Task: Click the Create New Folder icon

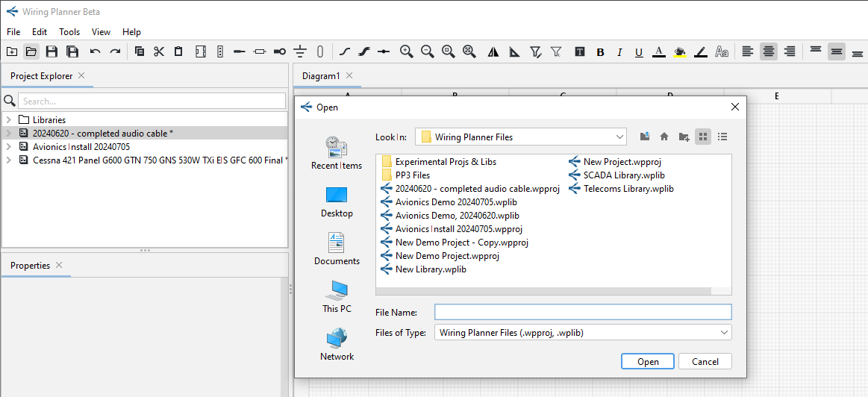Action: (x=684, y=137)
